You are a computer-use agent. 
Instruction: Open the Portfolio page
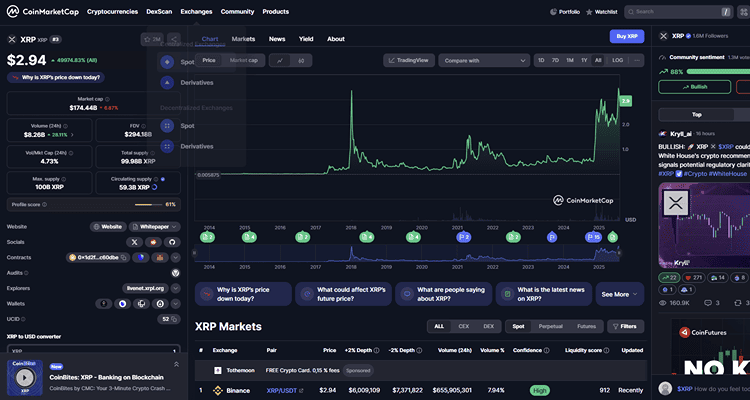[x=565, y=12]
